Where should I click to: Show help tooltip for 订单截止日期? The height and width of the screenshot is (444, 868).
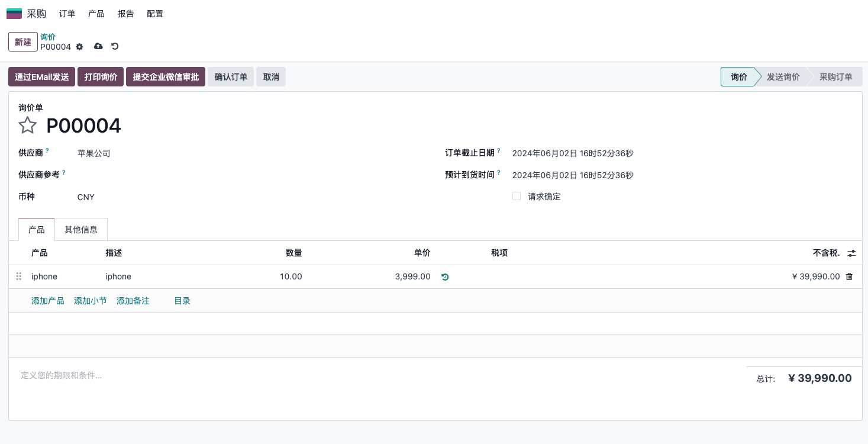499,151
